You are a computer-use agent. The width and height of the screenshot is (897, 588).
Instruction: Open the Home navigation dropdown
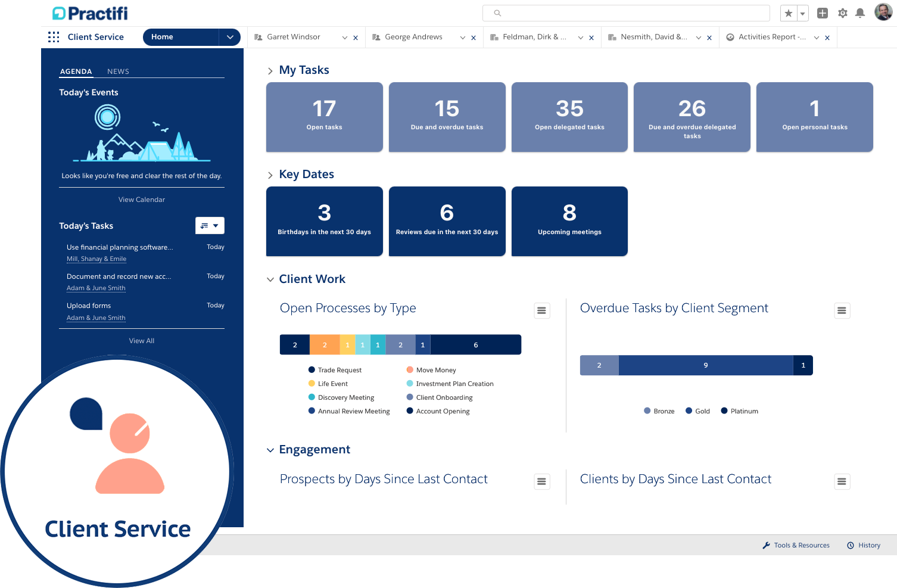tap(230, 37)
